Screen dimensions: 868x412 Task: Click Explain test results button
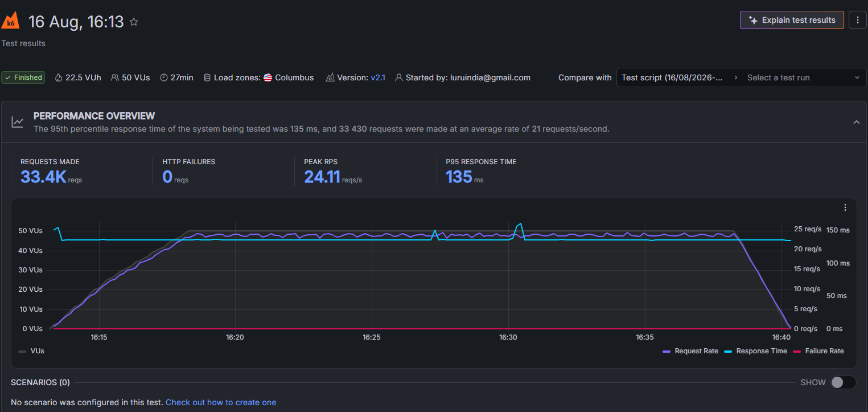[x=792, y=20]
